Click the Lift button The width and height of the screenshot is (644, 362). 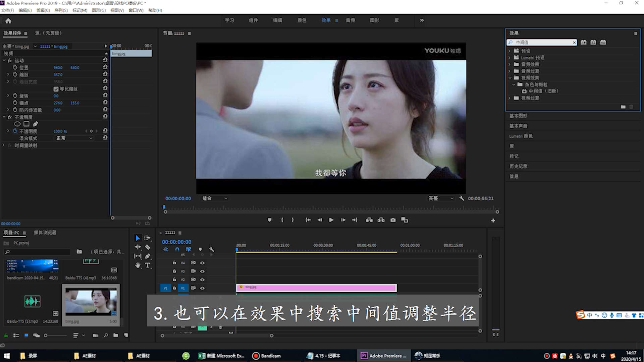369,220
